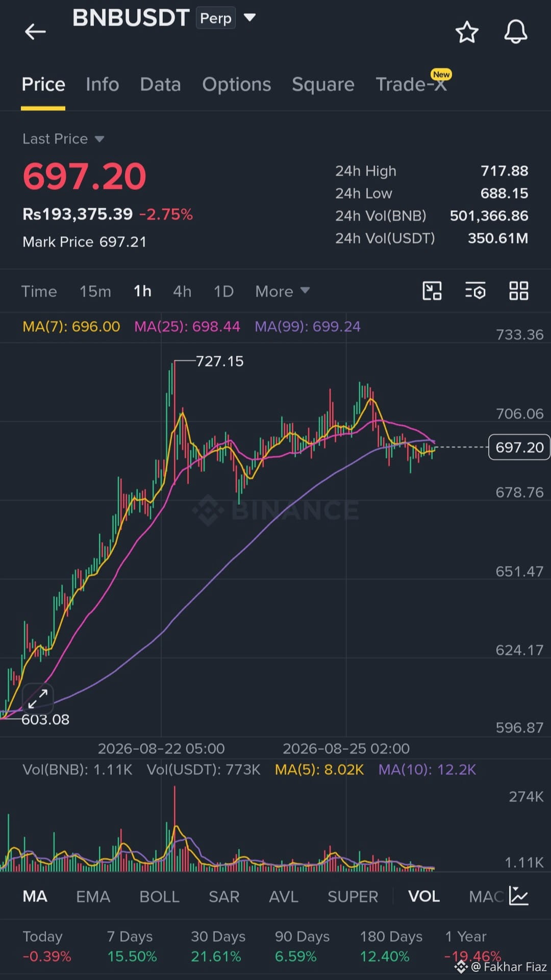Add BNBUSDT to favorites with the star
This screenshot has height=980, width=551.
point(467,32)
